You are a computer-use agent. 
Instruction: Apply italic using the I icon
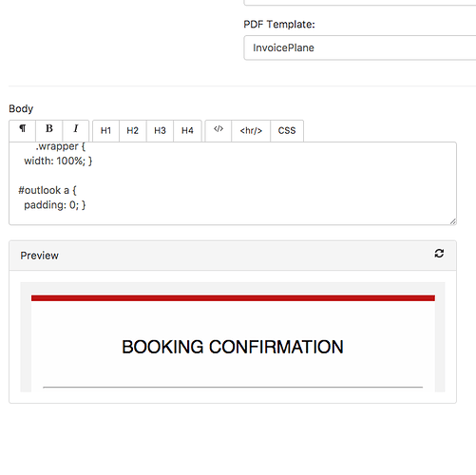(x=76, y=130)
